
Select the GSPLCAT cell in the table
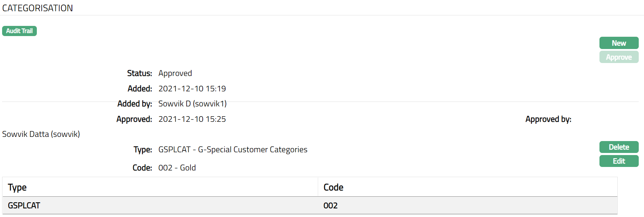(x=24, y=205)
